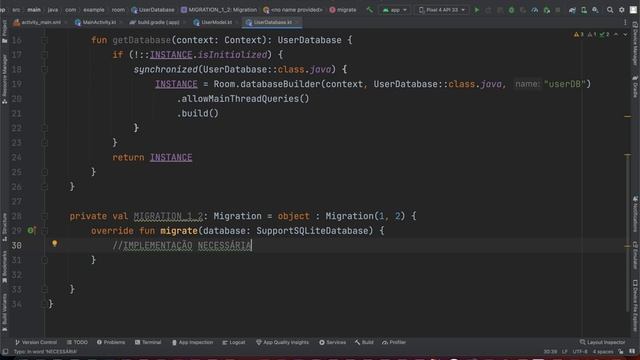The width and height of the screenshot is (640, 360).
Task: Open App Quality Insights tool window
Action: pos(282,342)
